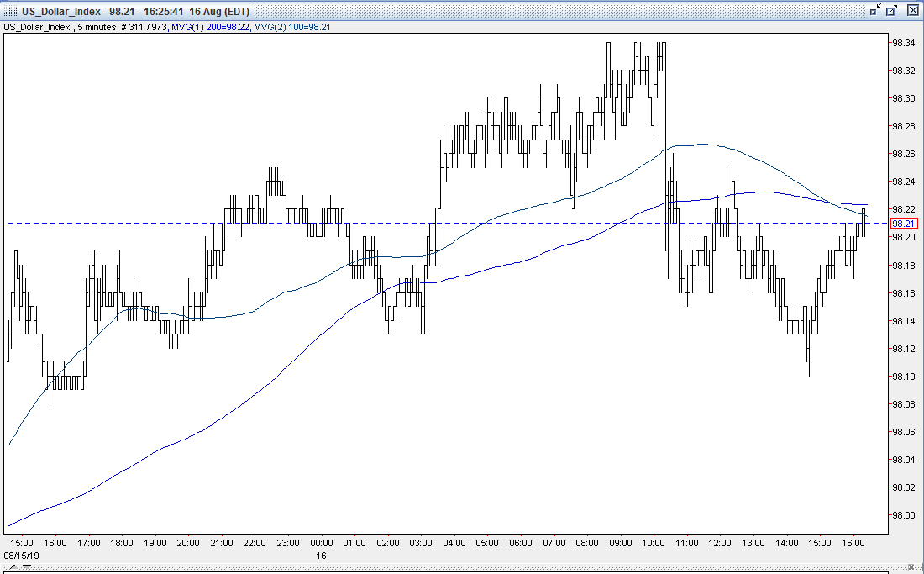Click the 98.00 price axis label
The height and width of the screenshot is (574, 924).
click(x=903, y=515)
